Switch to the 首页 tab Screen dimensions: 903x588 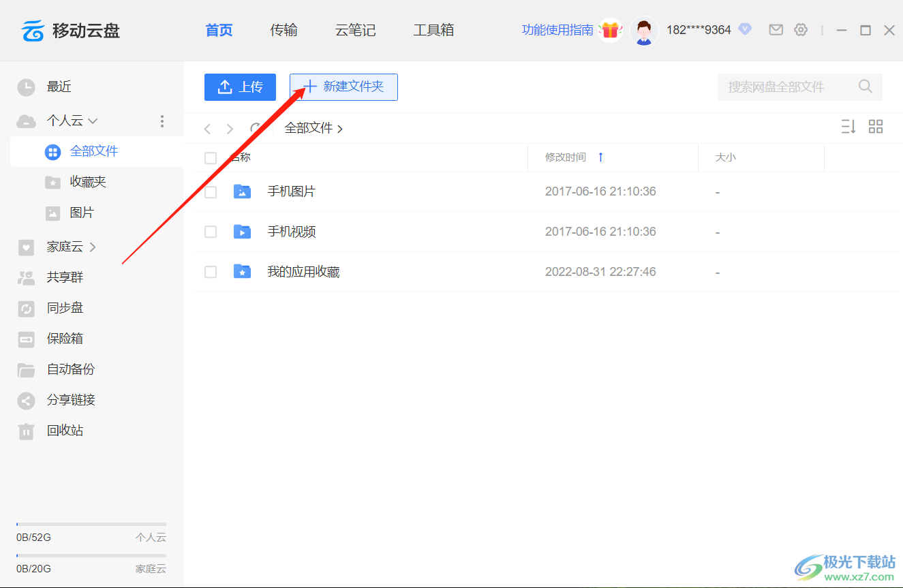click(x=219, y=30)
